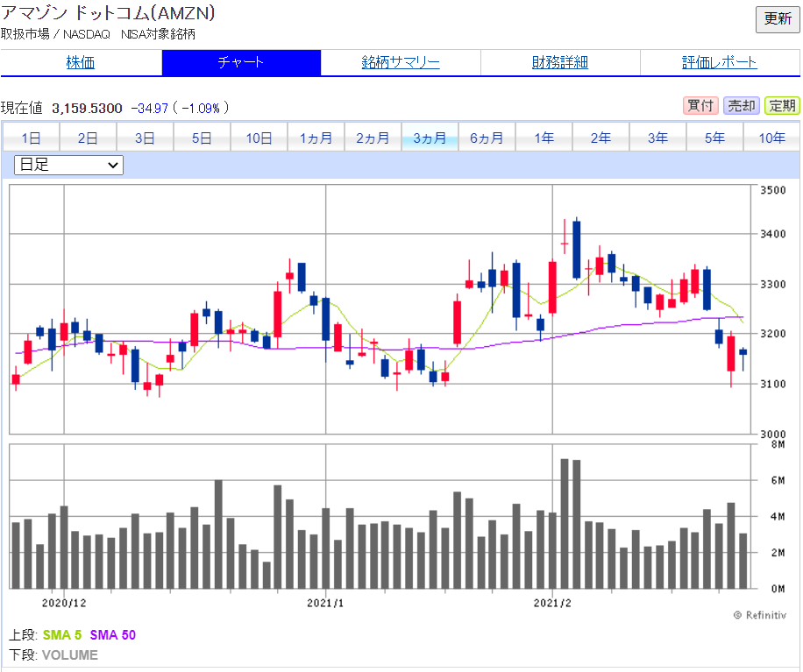Select the 5日 chart period
Viewport: 803px width, 672px height.
(x=202, y=138)
